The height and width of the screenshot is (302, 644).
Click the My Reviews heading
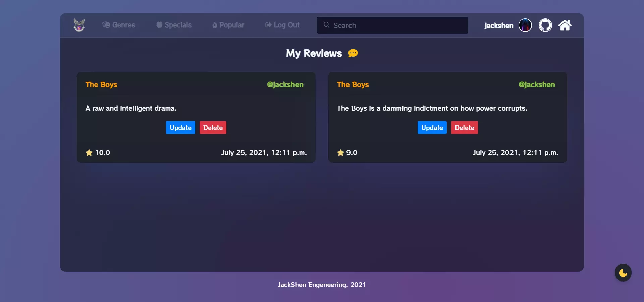pos(314,53)
